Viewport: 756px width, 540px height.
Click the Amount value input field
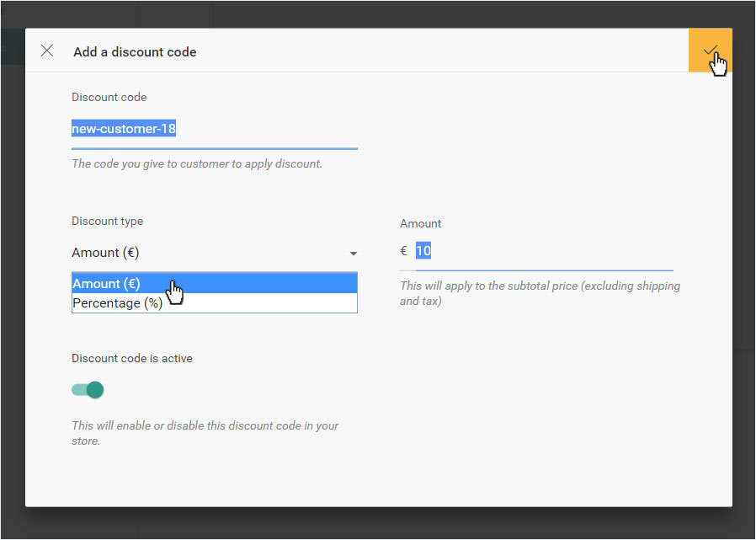click(x=545, y=251)
